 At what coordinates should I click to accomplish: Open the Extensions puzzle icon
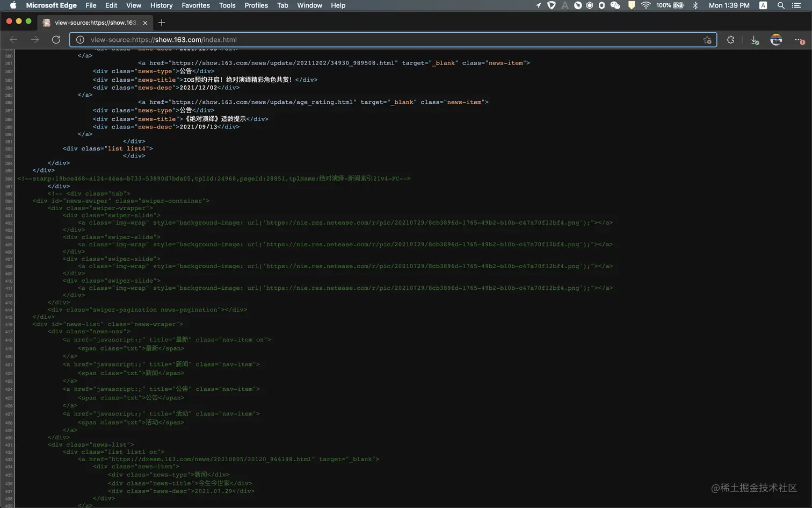(730, 40)
